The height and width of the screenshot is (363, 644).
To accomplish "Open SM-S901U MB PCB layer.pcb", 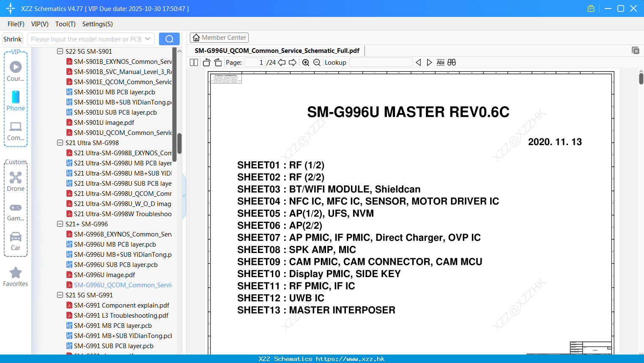I will [111, 92].
